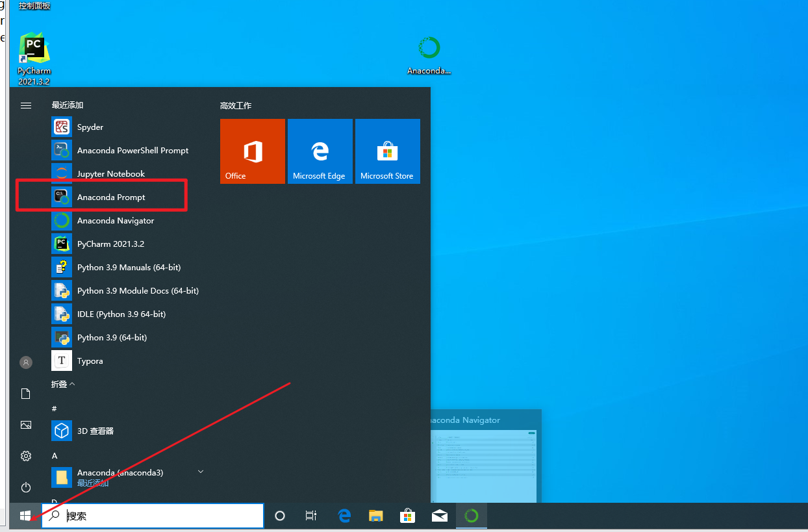
Task: Open Cortana circle on taskbar
Action: coord(280,516)
